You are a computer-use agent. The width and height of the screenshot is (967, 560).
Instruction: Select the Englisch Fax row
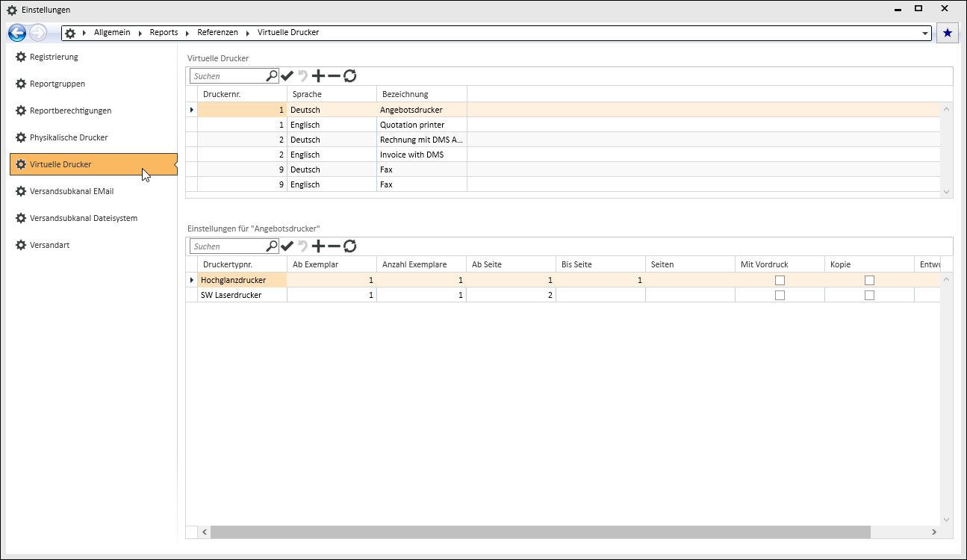(x=563, y=184)
